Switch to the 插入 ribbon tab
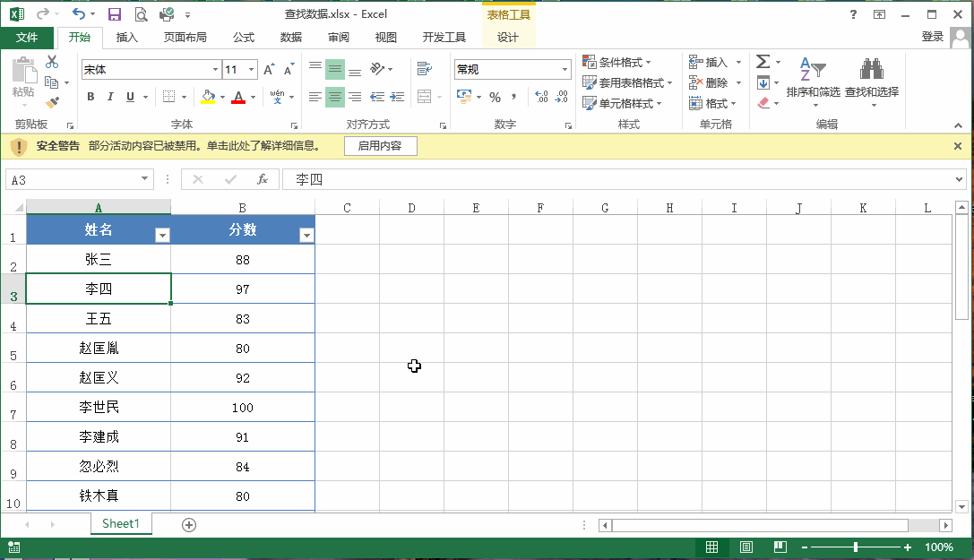Image resolution: width=974 pixels, height=560 pixels. click(x=127, y=37)
